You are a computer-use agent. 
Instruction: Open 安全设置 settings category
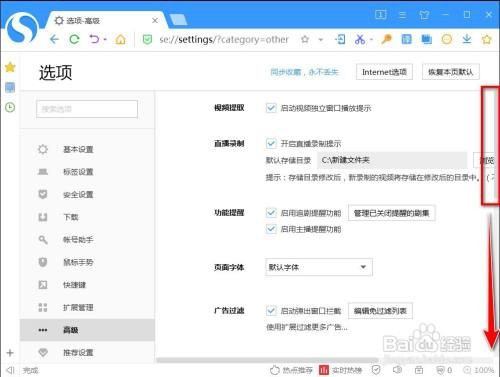[x=87, y=195]
